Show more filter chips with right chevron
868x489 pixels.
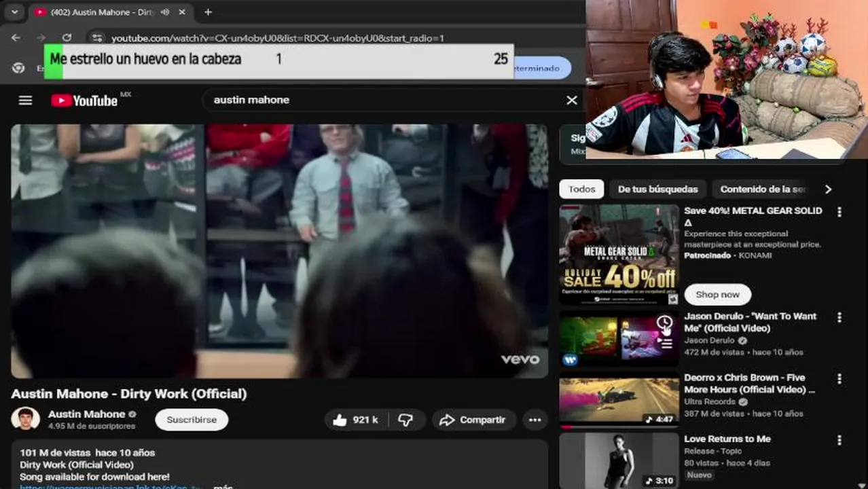828,189
